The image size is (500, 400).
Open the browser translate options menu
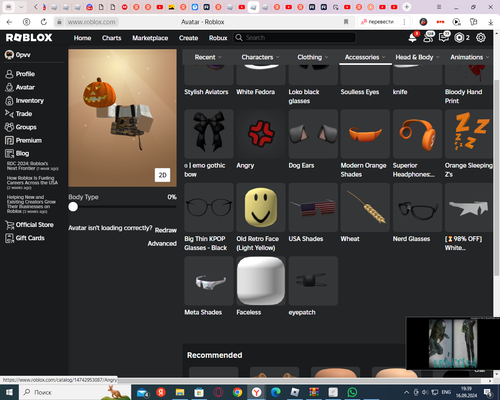[x=404, y=22]
